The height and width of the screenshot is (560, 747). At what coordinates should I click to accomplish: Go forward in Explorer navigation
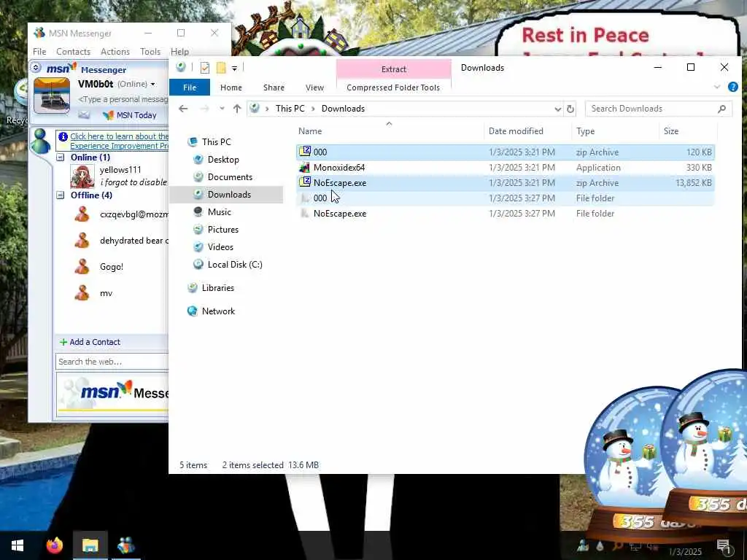(204, 109)
